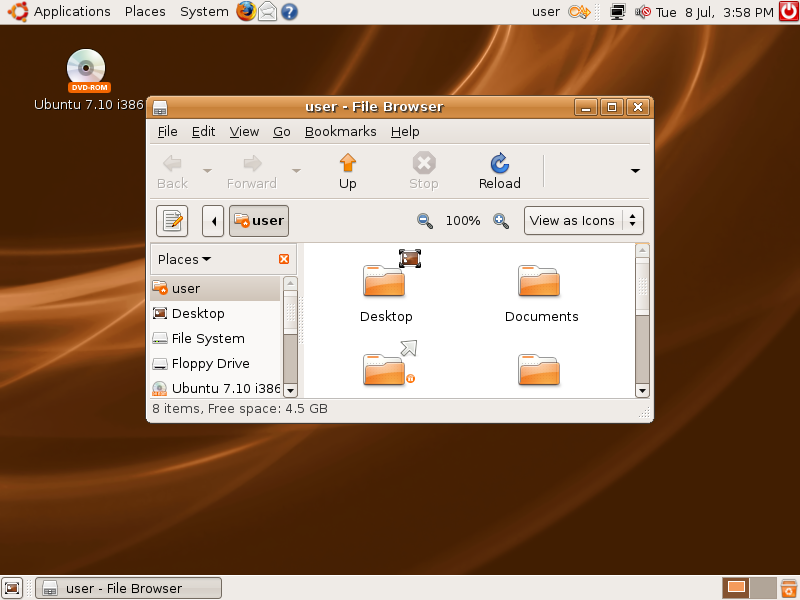Image resolution: width=800 pixels, height=600 pixels.
Task: Open the Trash applet in bottom panel
Action: 789,588
